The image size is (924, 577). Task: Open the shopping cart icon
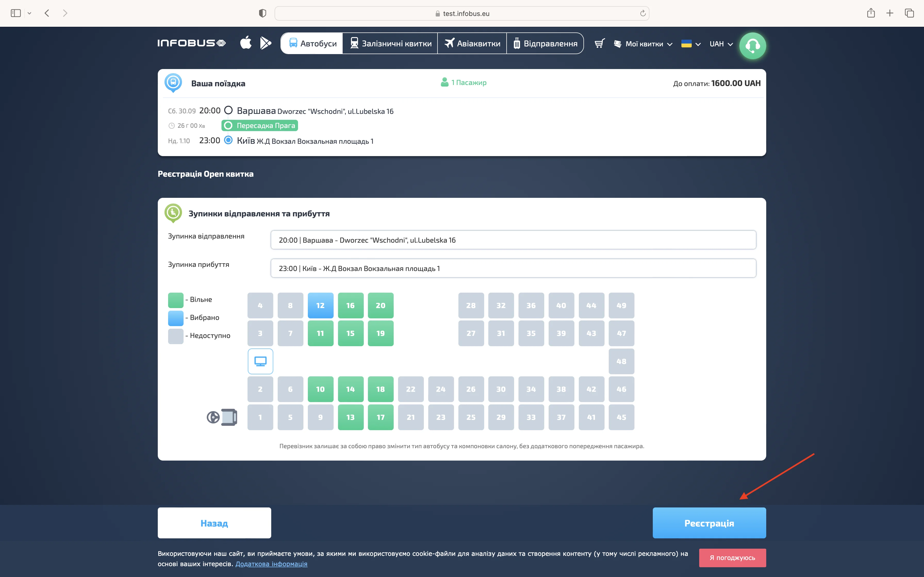coord(599,44)
